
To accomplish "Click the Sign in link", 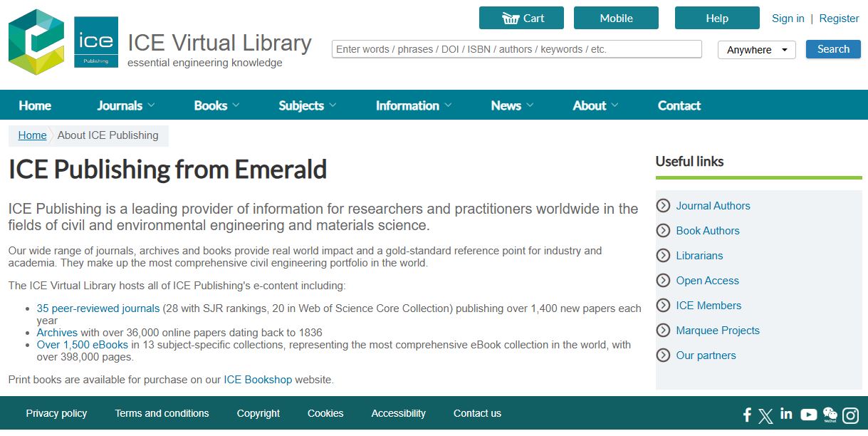I will pos(788,19).
